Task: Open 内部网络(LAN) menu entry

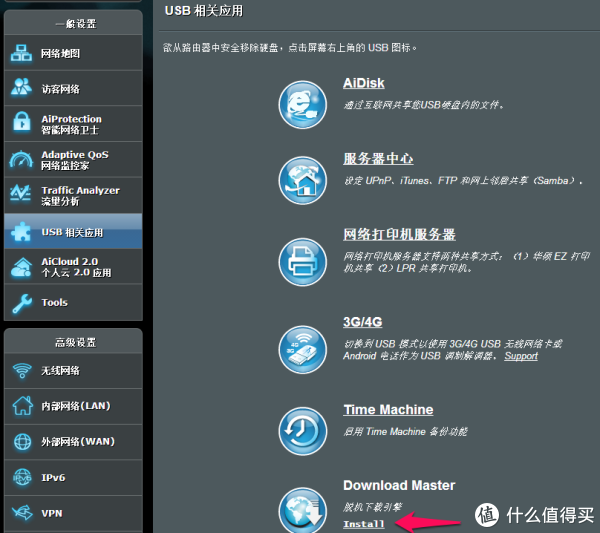Action: pyautogui.click(x=73, y=406)
